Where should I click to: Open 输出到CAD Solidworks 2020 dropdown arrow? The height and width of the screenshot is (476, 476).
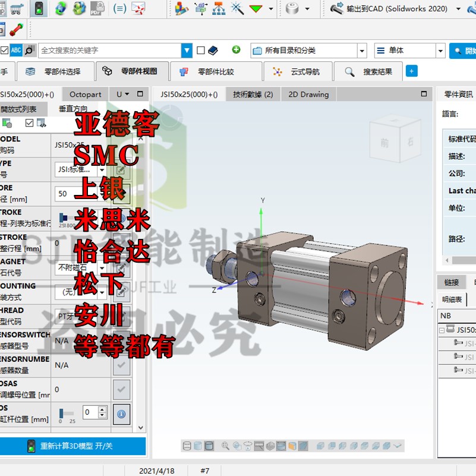[458, 9]
